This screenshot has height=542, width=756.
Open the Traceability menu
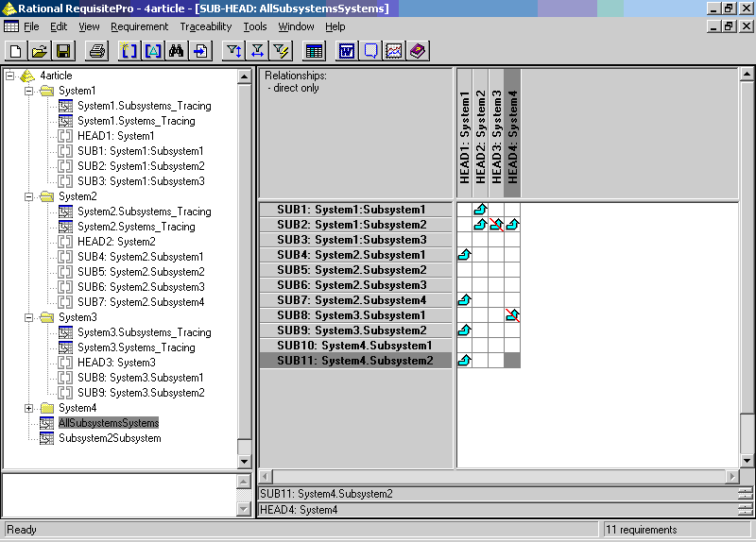tap(206, 27)
